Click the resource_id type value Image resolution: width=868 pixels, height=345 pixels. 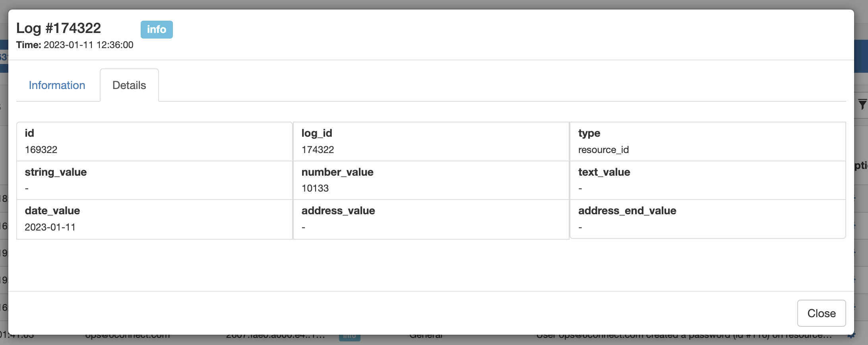603,150
